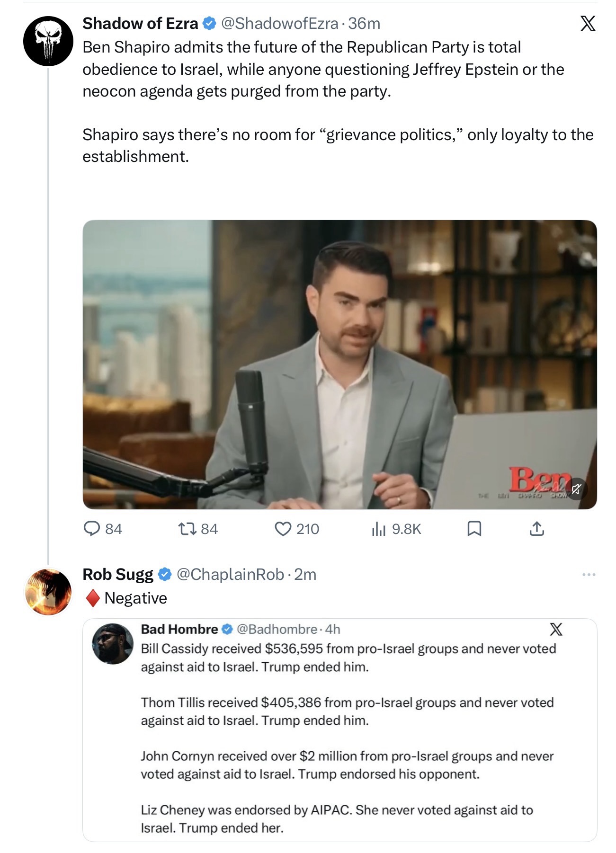
Task: Open Shadow of Ezra's skull profile picture
Action: [48, 41]
